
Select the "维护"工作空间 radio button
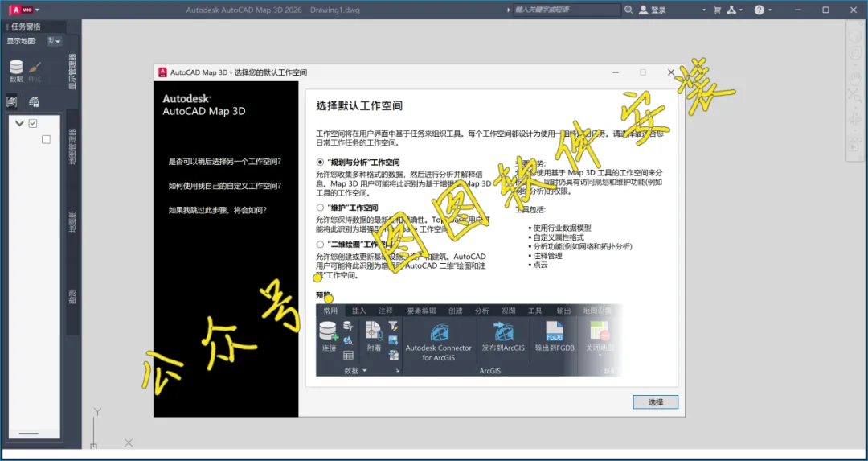pyautogui.click(x=319, y=208)
